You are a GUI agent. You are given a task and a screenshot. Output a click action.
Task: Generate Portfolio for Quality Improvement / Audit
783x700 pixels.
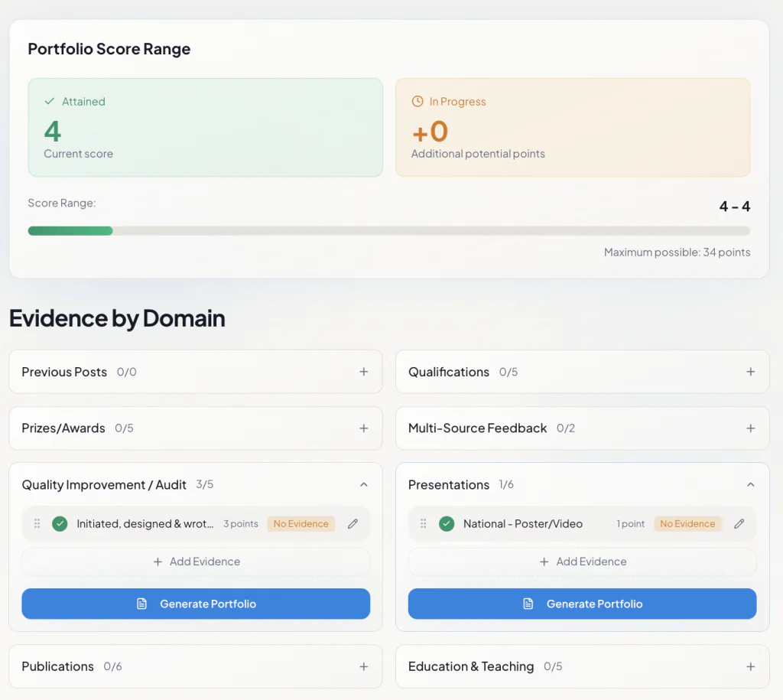click(196, 604)
